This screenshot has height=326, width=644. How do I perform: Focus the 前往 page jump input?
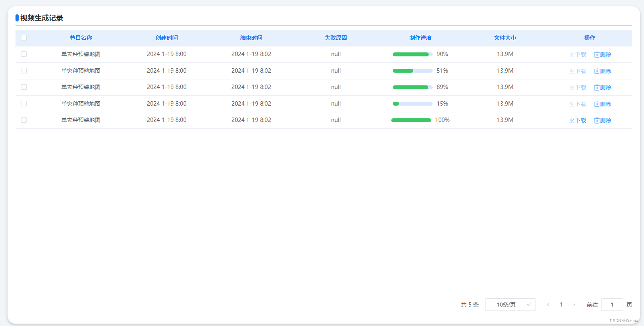(612, 305)
